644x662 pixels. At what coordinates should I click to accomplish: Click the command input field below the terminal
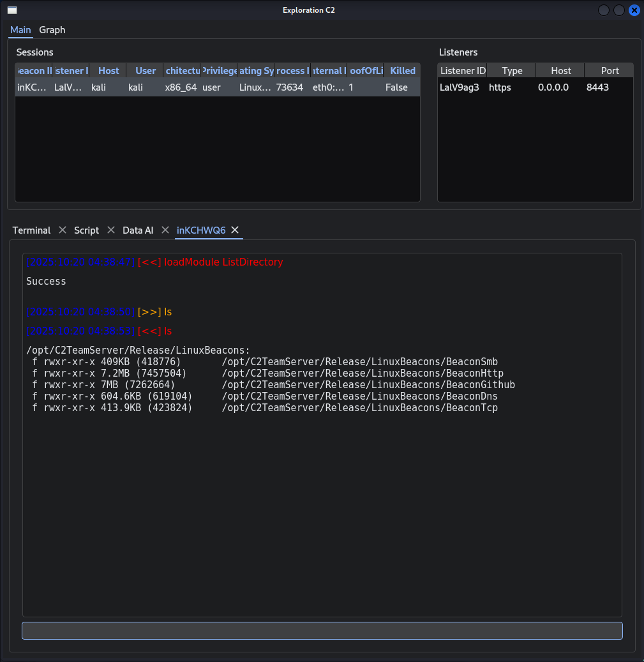(322, 630)
